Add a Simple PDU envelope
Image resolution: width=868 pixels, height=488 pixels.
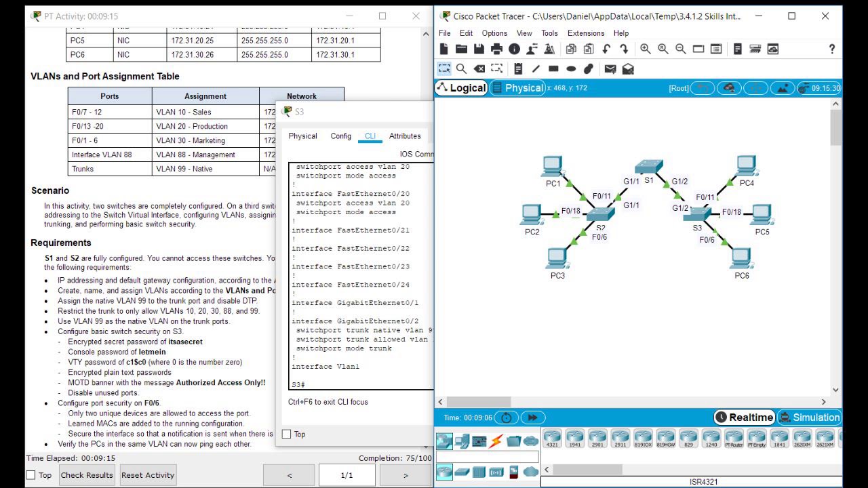pyautogui.click(x=610, y=68)
